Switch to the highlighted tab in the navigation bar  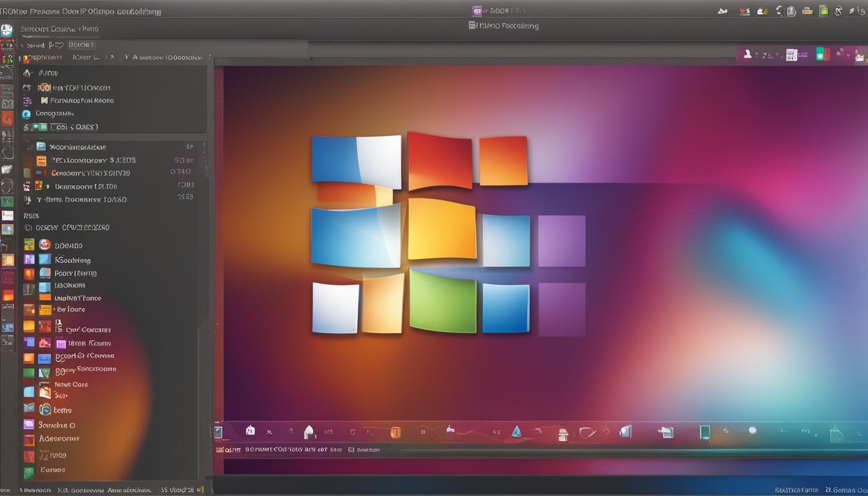pos(81,45)
